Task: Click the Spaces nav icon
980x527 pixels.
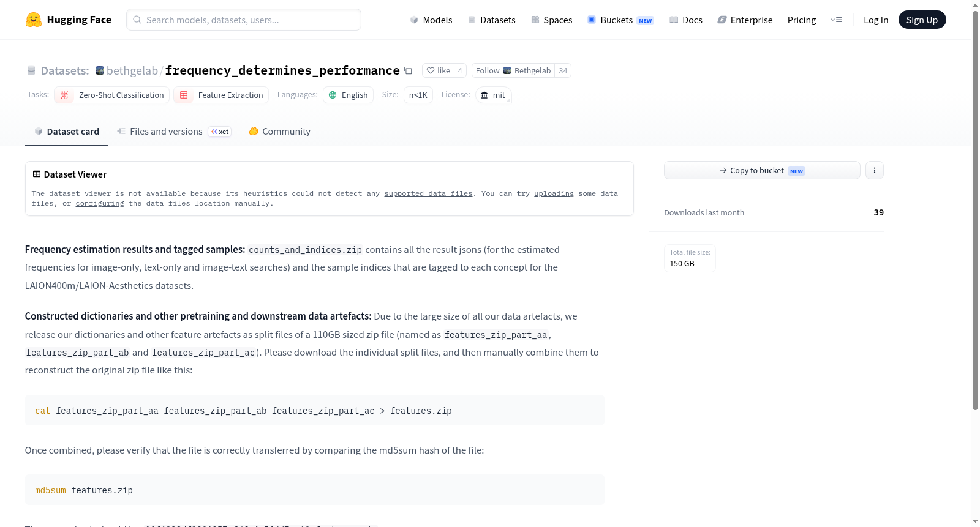Action: pos(535,20)
